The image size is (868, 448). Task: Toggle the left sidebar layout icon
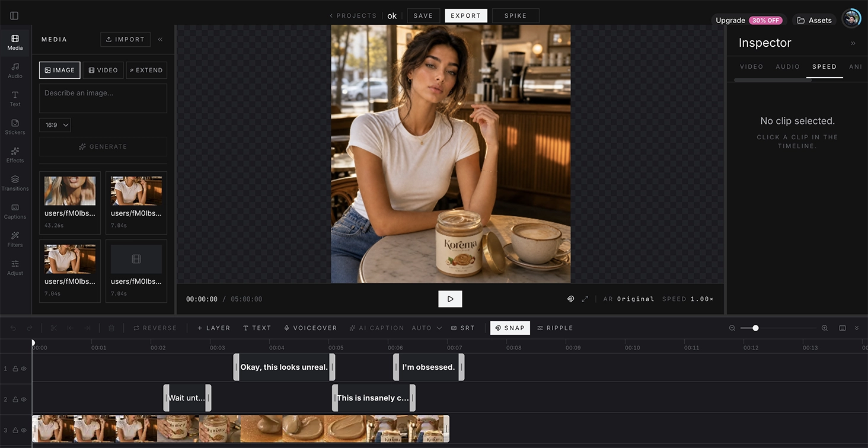pos(14,16)
